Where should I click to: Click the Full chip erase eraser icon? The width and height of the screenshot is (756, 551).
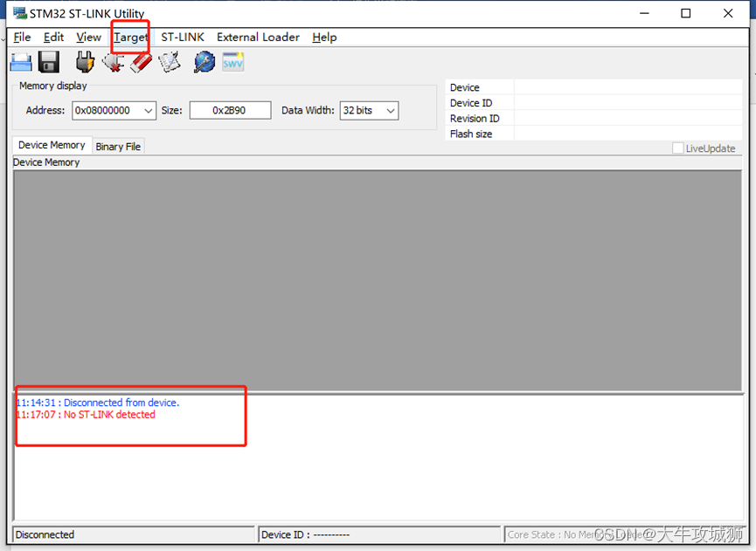coord(142,62)
